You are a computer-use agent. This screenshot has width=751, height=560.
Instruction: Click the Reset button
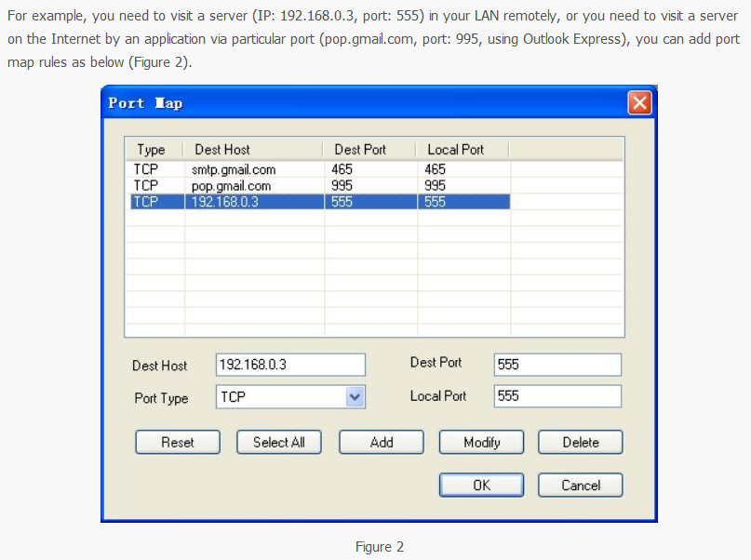click(178, 442)
